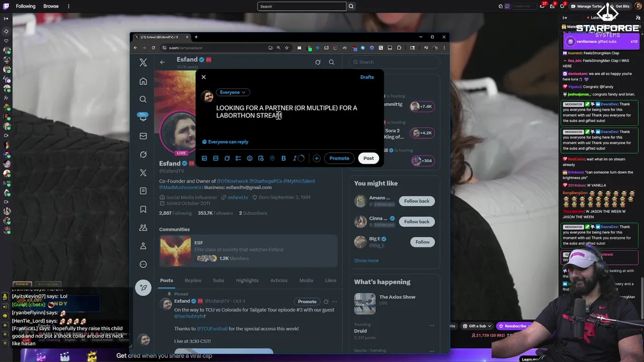Switch to the Subs tab
This screenshot has height=362, width=644.
coord(218,281)
